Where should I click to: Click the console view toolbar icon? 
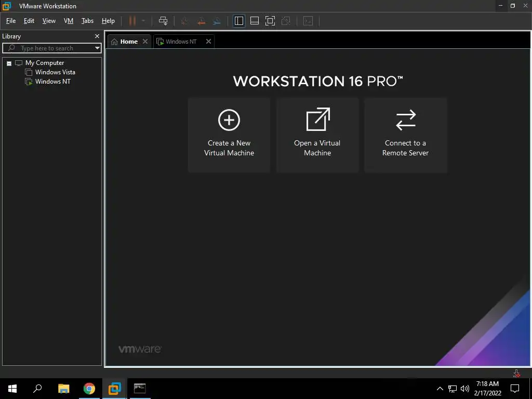click(x=308, y=21)
